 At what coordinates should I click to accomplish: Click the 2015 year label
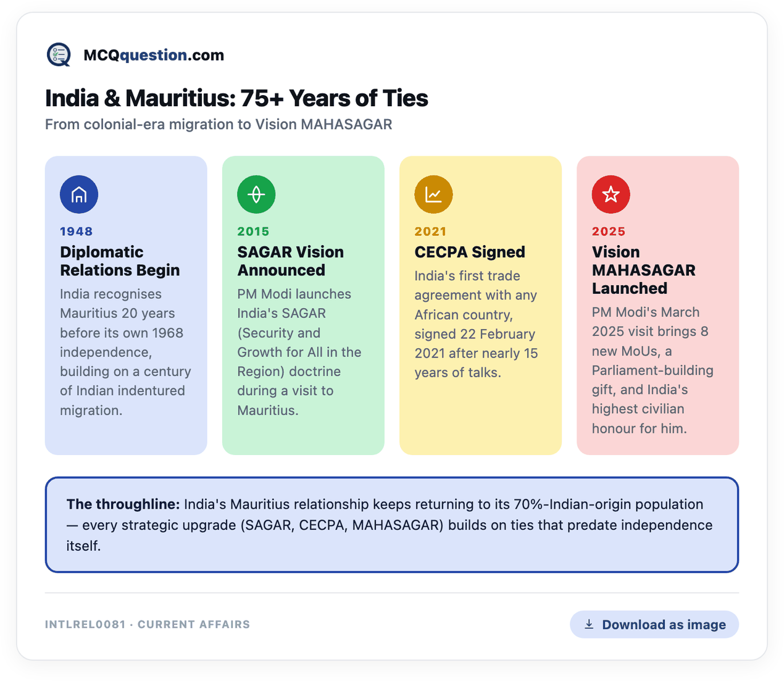pos(253,232)
